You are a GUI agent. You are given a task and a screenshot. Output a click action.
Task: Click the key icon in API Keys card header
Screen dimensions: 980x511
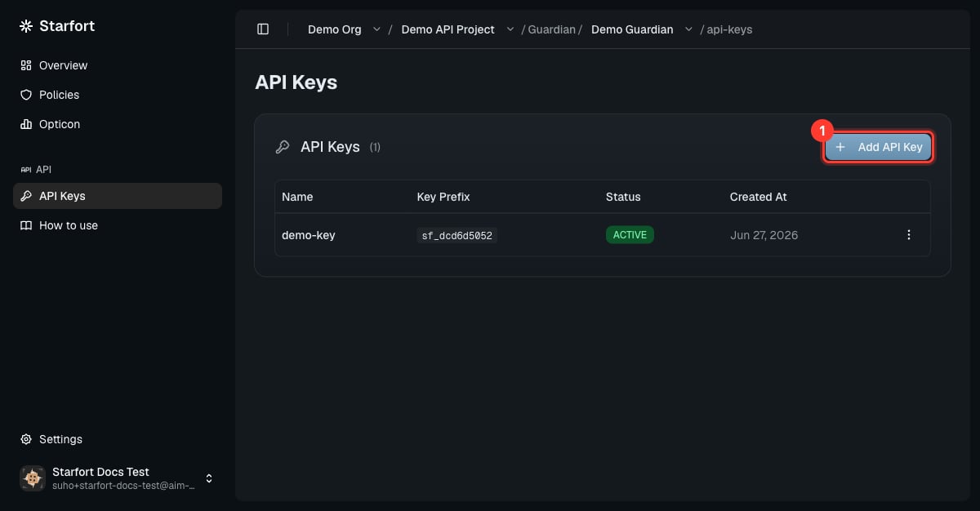(x=283, y=147)
